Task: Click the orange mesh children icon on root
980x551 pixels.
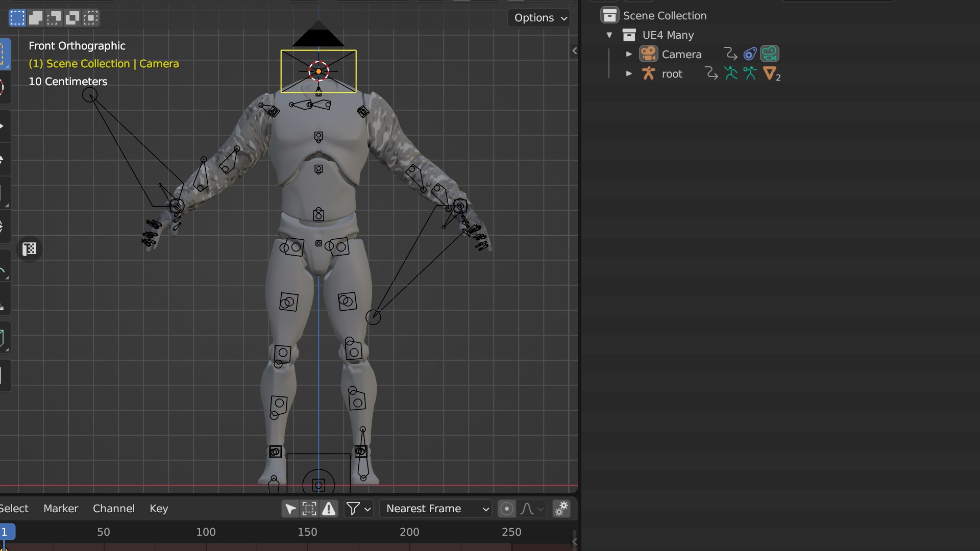Action: click(770, 73)
